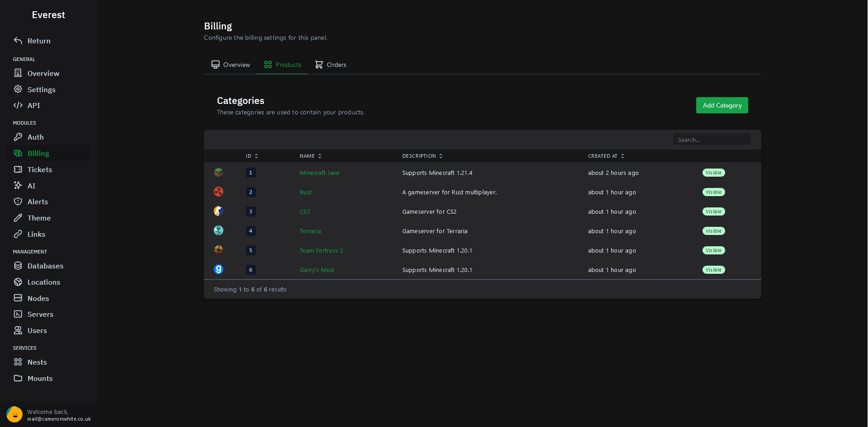Click the AI sparkles icon

click(x=18, y=185)
